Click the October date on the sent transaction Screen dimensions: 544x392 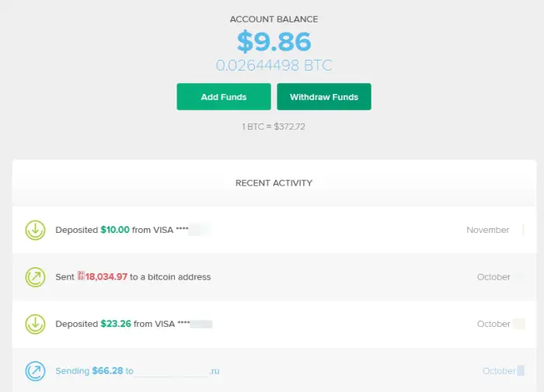tap(493, 277)
